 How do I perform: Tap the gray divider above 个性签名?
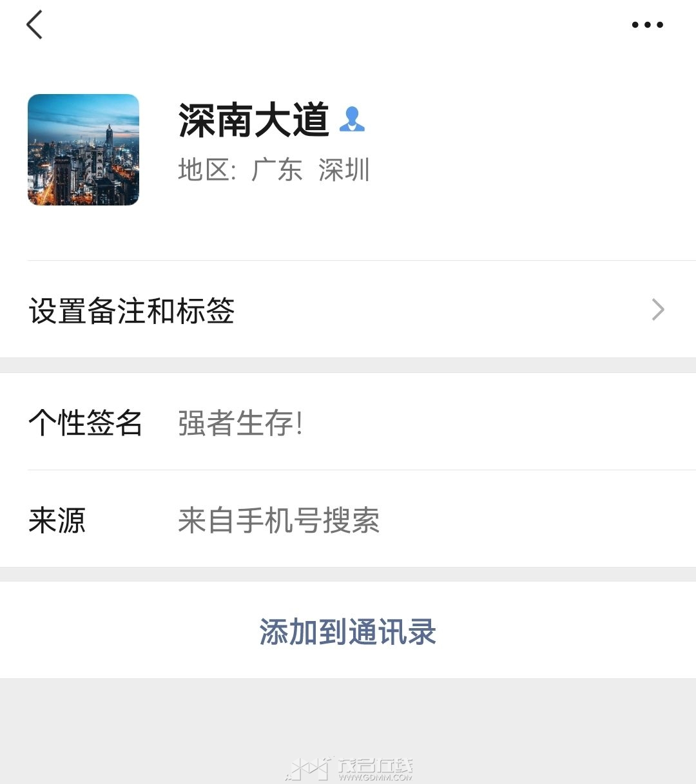[x=348, y=365]
